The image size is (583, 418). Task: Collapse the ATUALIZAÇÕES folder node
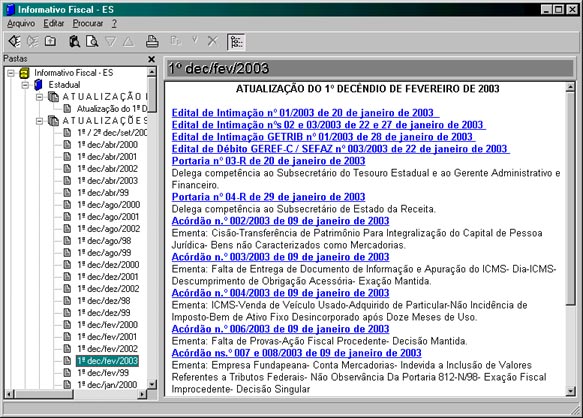(x=39, y=121)
